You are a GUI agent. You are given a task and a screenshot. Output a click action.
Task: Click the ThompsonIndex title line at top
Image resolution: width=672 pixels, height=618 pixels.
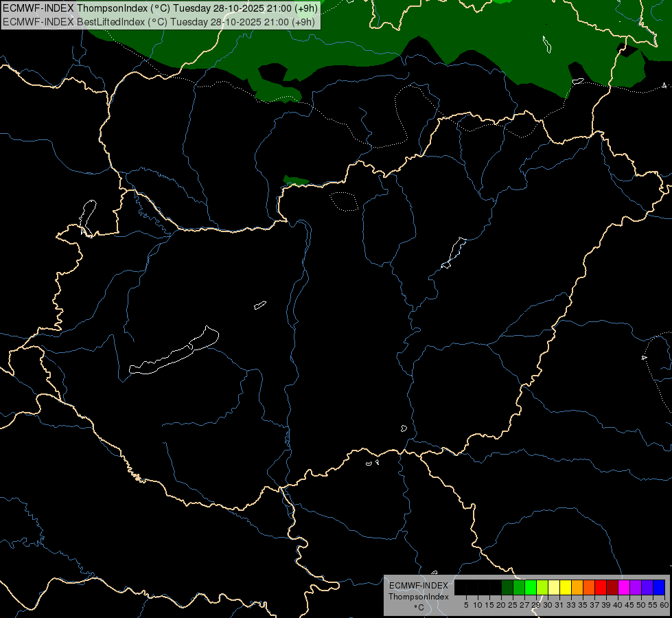[160, 8]
